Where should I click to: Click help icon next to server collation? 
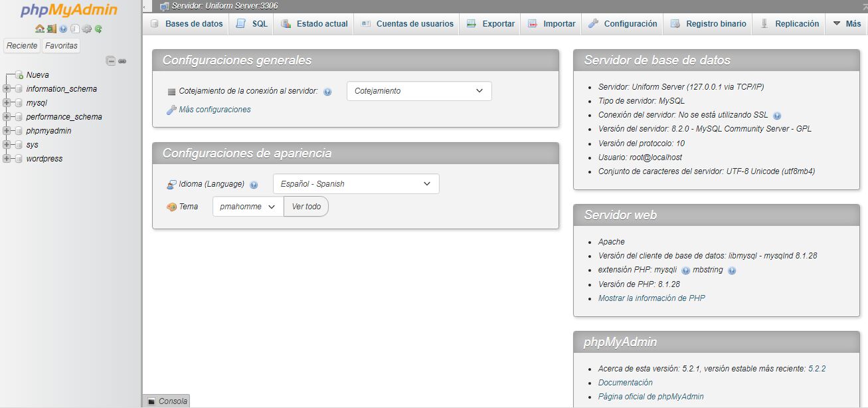[327, 92]
